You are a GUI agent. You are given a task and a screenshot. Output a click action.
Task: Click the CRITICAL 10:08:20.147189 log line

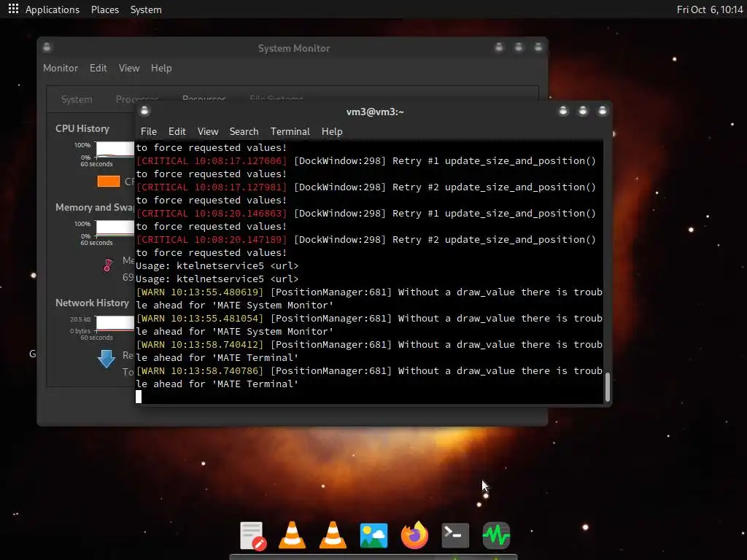(366, 239)
